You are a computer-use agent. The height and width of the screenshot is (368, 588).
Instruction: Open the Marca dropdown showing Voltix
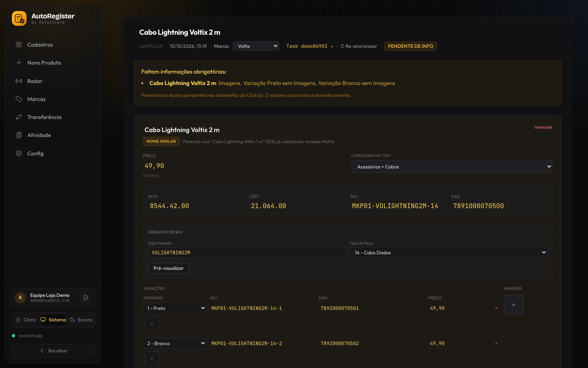pos(256,46)
